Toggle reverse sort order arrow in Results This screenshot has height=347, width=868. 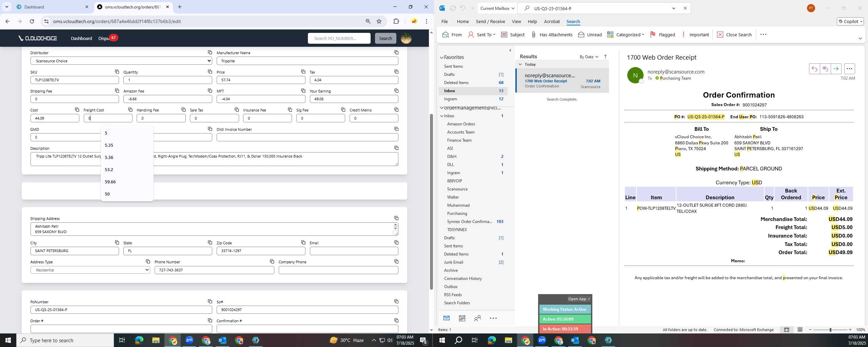605,57
